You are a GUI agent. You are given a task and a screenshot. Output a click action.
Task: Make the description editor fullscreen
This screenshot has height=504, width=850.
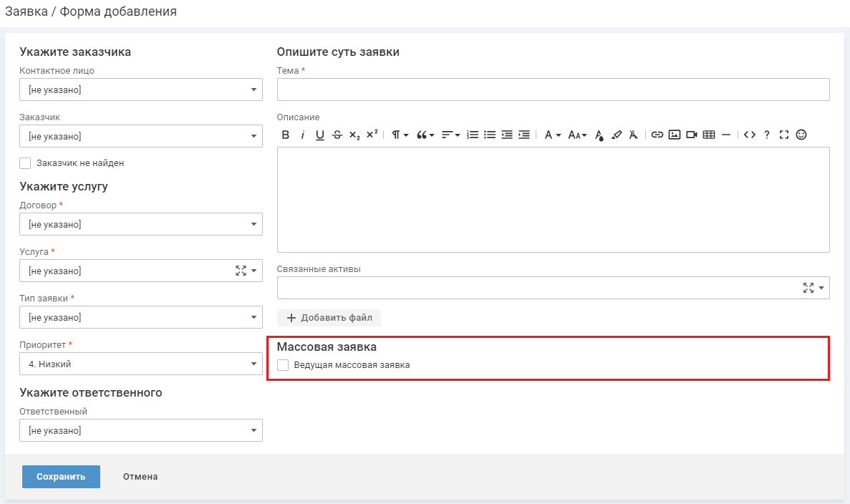tap(784, 135)
